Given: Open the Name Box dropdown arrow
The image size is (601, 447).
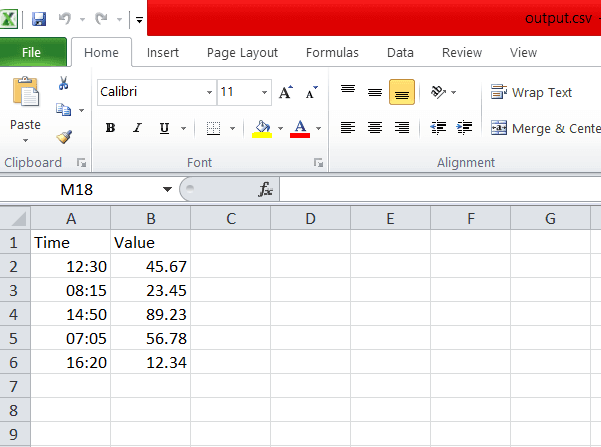Looking at the screenshot, I should click(167, 189).
